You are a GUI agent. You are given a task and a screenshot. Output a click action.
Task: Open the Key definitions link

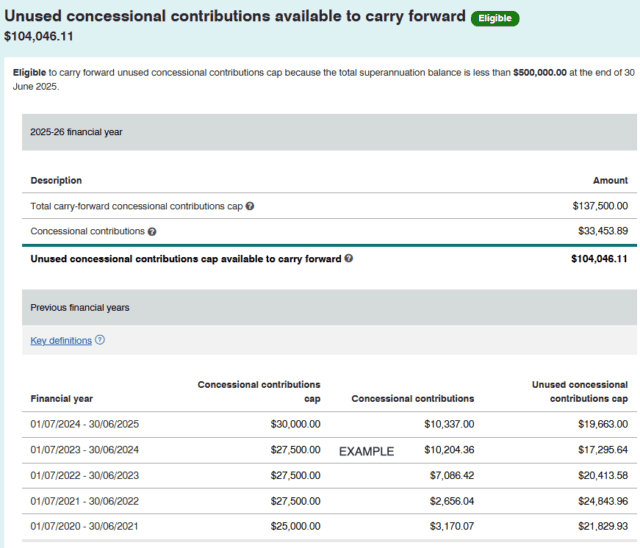[61, 340]
